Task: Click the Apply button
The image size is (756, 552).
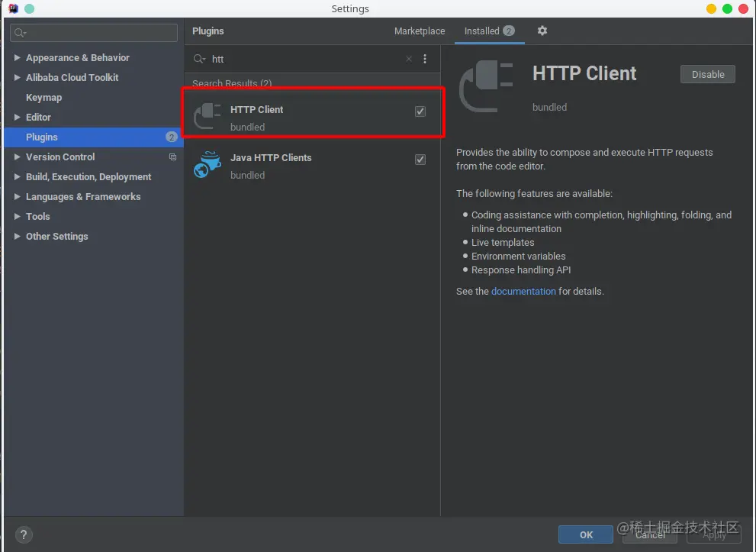Action: click(714, 534)
